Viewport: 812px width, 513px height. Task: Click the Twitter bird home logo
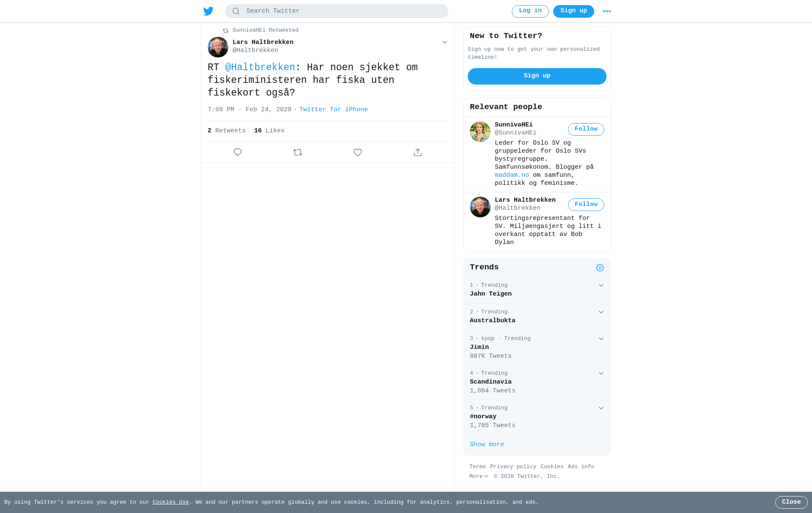(208, 11)
